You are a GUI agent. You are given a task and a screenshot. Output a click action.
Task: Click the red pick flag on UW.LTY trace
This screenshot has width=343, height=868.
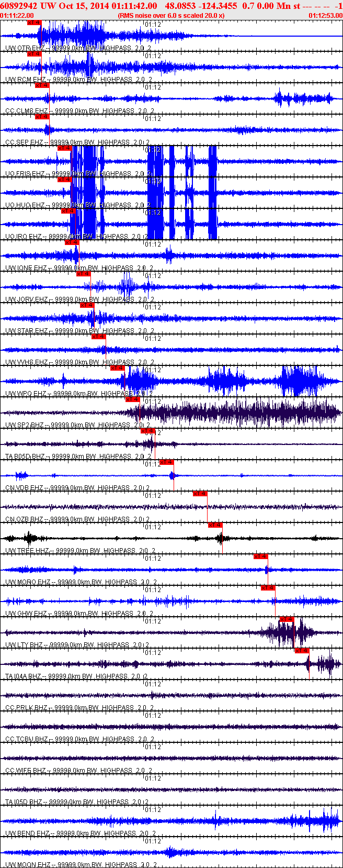[x=287, y=619]
